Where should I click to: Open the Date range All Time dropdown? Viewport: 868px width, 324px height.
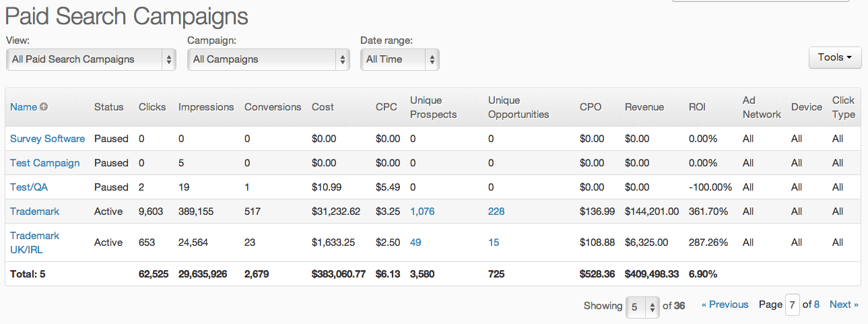400,59
